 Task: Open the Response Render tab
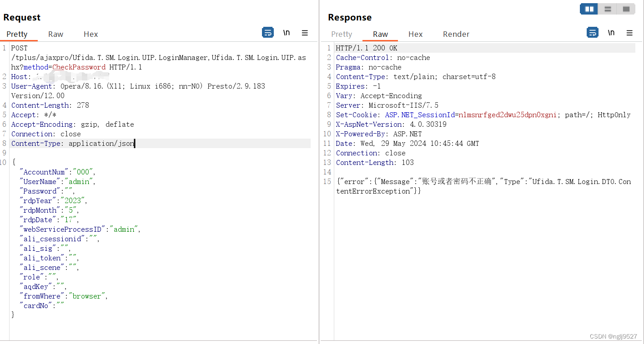point(456,34)
